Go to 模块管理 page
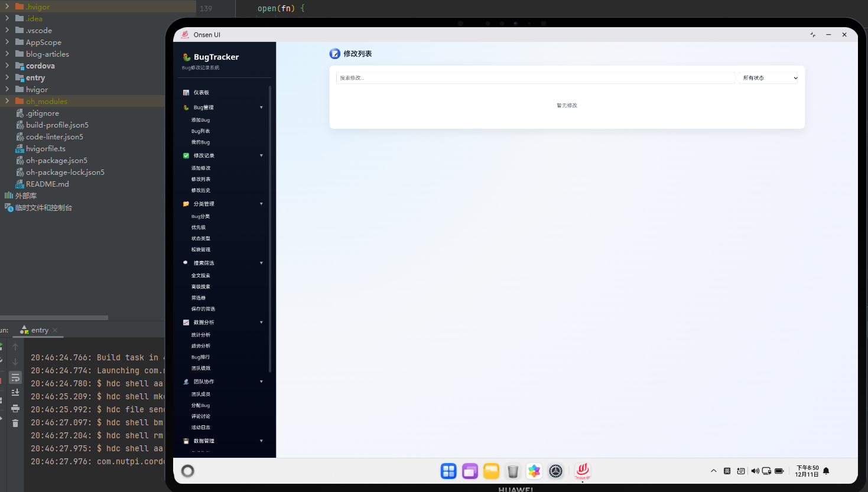Image resolution: width=868 pixels, height=492 pixels. (x=201, y=250)
